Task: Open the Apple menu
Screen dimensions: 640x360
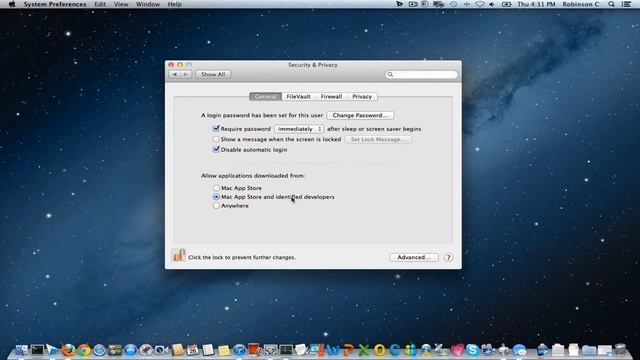Action: pos(12,4)
